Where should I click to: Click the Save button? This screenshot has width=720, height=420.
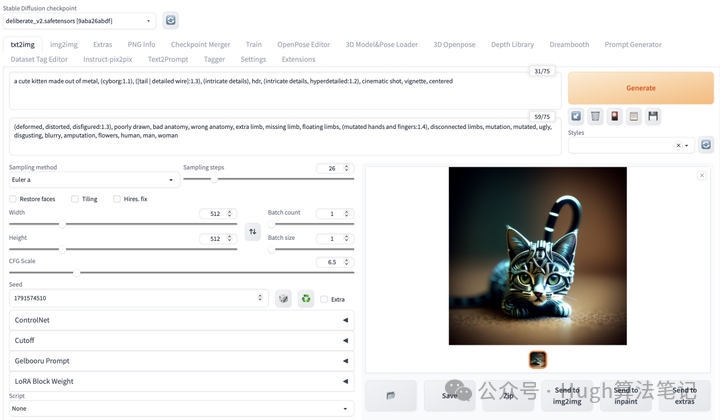[x=450, y=395]
